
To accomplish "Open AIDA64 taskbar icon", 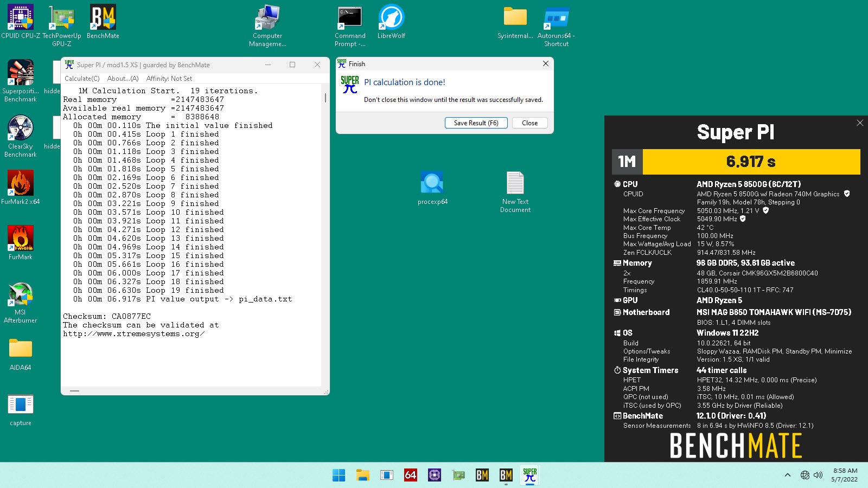I will (411, 475).
